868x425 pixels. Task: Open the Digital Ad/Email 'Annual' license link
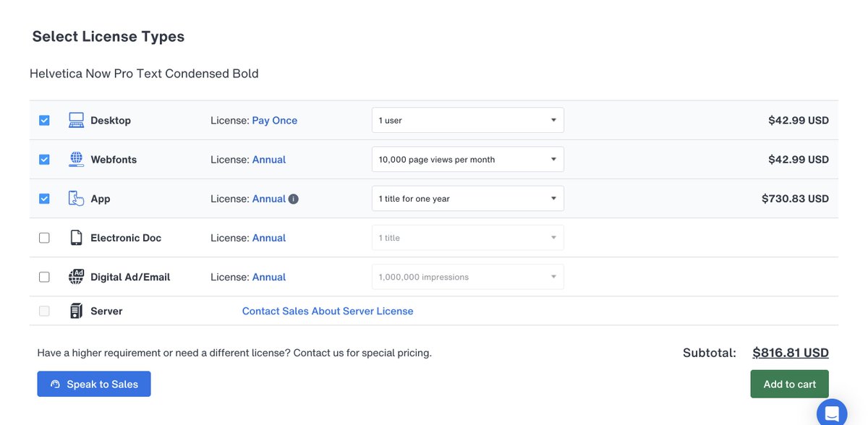point(269,277)
